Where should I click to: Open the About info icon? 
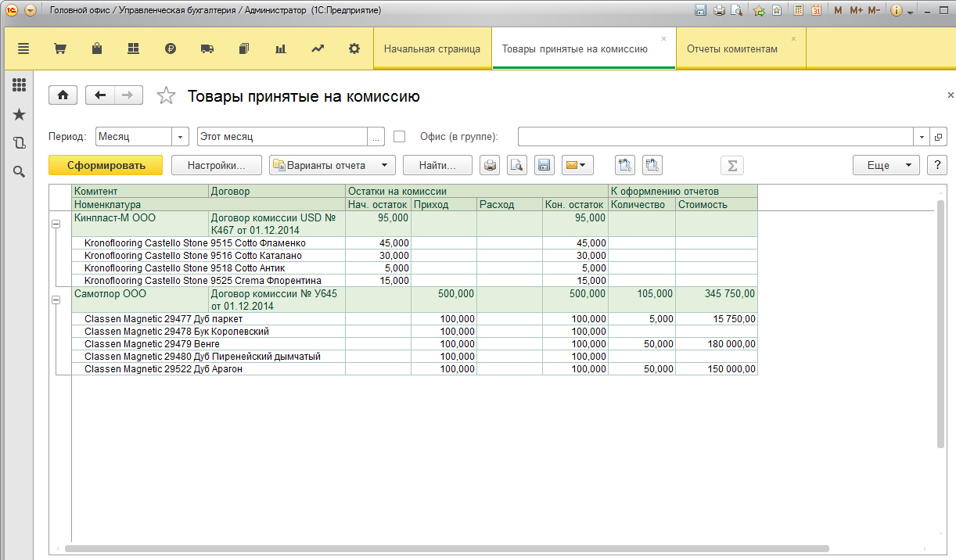click(x=897, y=11)
